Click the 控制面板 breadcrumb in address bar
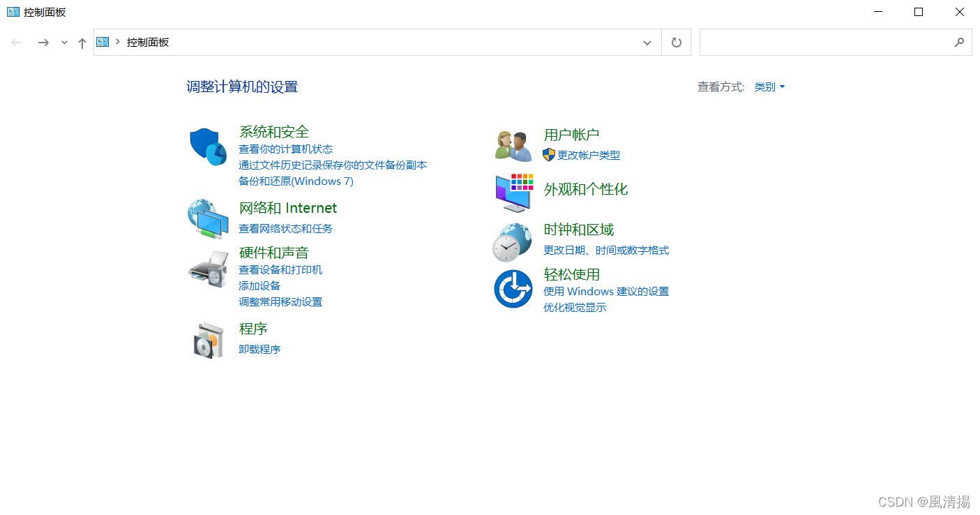Screen dimensions: 980x515 (x=148, y=43)
